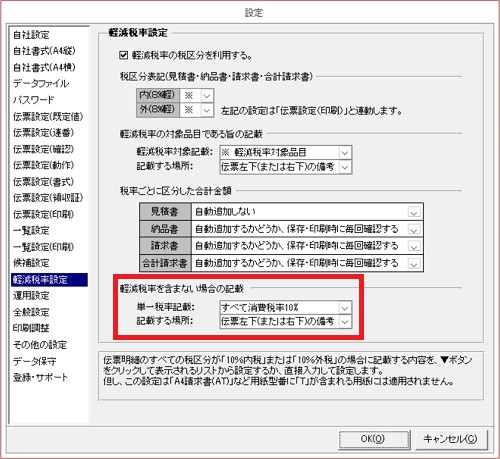This screenshot has height=459, width=500.
Task: Click the OK(O) button
Action: tap(374, 439)
